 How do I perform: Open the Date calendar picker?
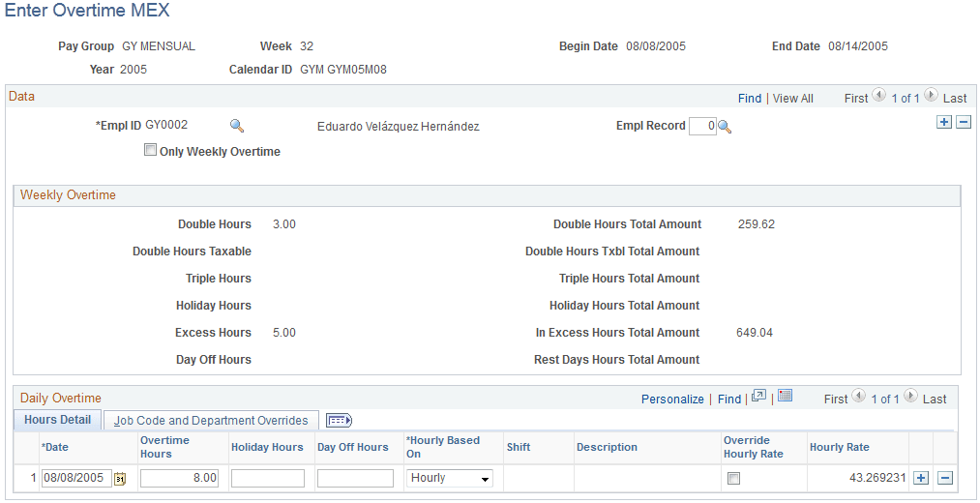coord(120,479)
